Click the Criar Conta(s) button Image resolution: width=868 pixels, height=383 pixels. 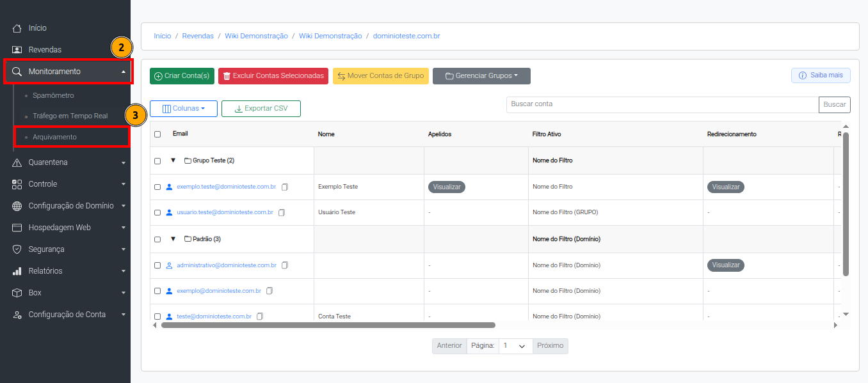pos(182,75)
